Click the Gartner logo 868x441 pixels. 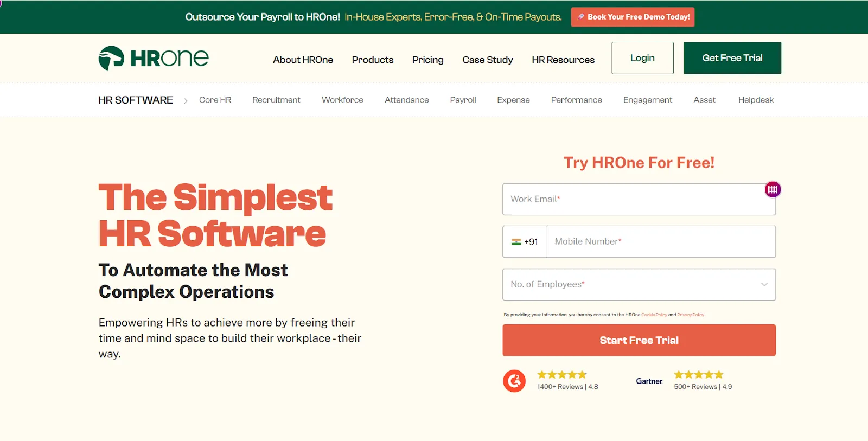(649, 381)
